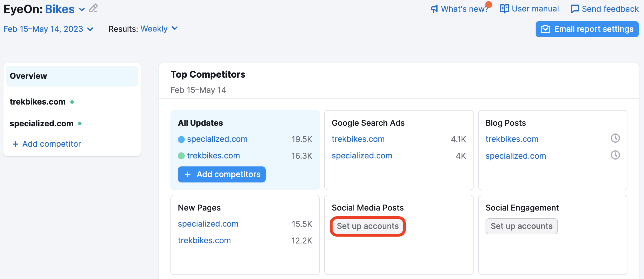The width and height of the screenshot is (644, 279).
Task: Click the blue Add competitors button
Action: click(x=222, y=174)
